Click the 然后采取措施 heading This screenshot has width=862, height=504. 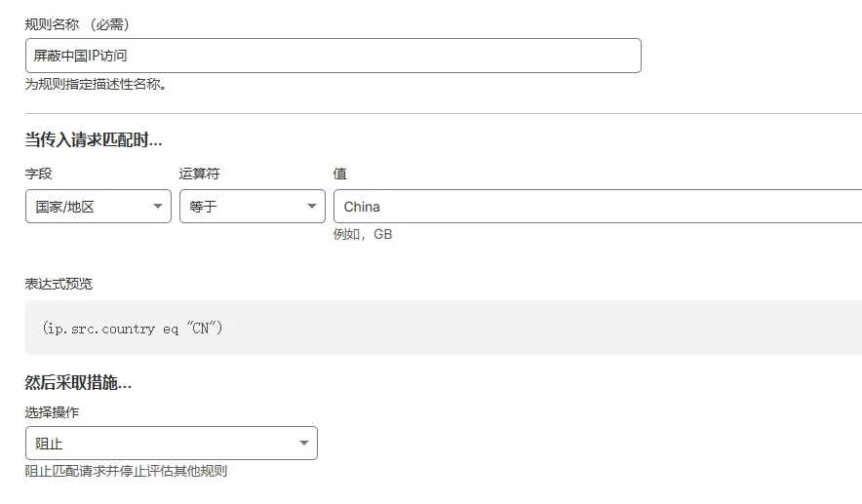tap(78, 383)
